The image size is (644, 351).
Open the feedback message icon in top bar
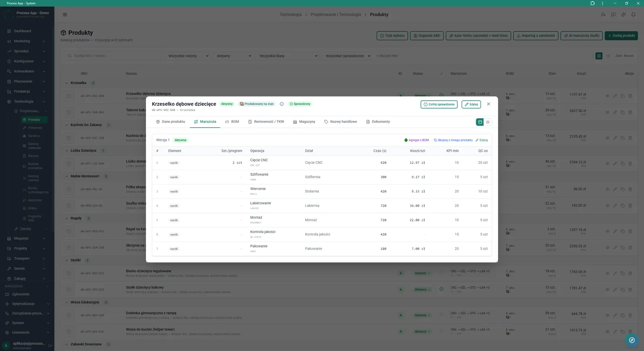coord(613,14)
